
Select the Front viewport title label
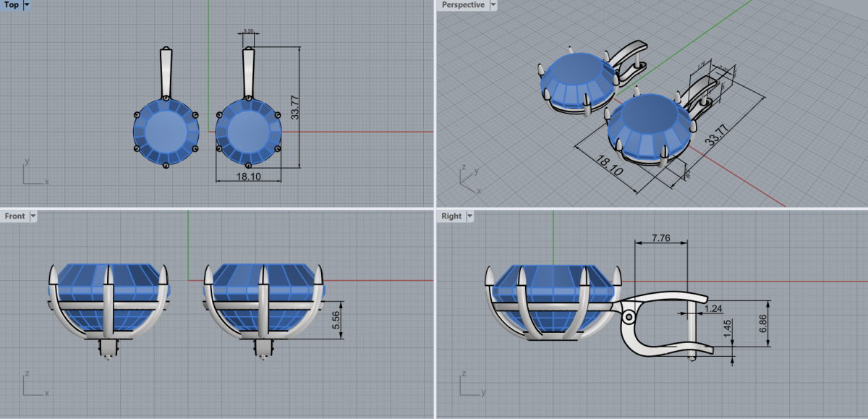(x=14, y=216)
